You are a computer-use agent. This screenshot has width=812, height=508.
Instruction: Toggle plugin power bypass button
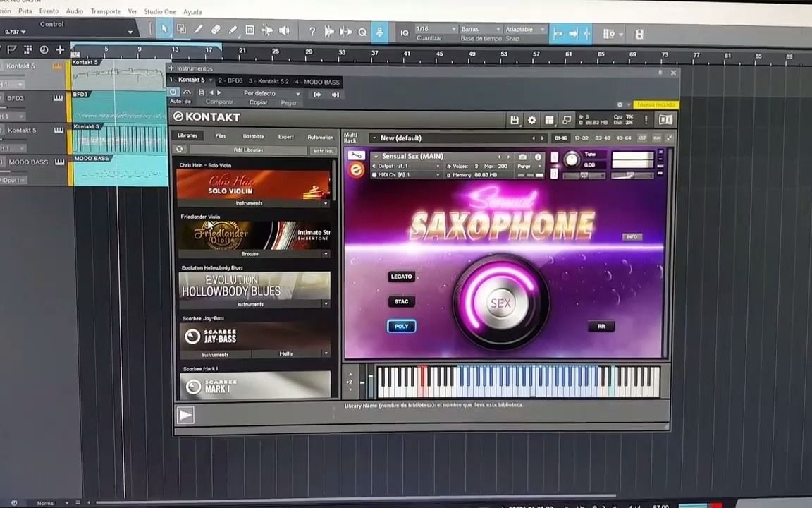[173, 92]
